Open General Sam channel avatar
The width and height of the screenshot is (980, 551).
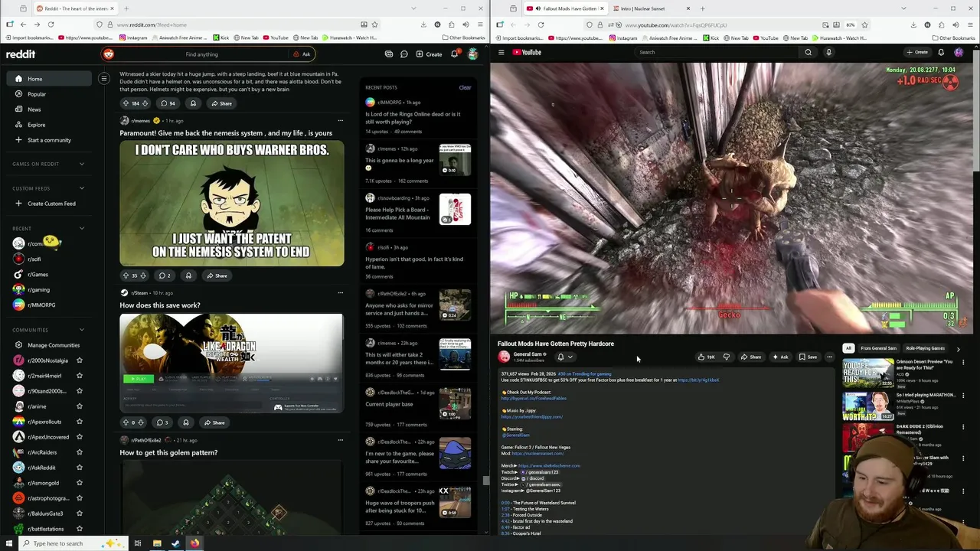[504, 357]
